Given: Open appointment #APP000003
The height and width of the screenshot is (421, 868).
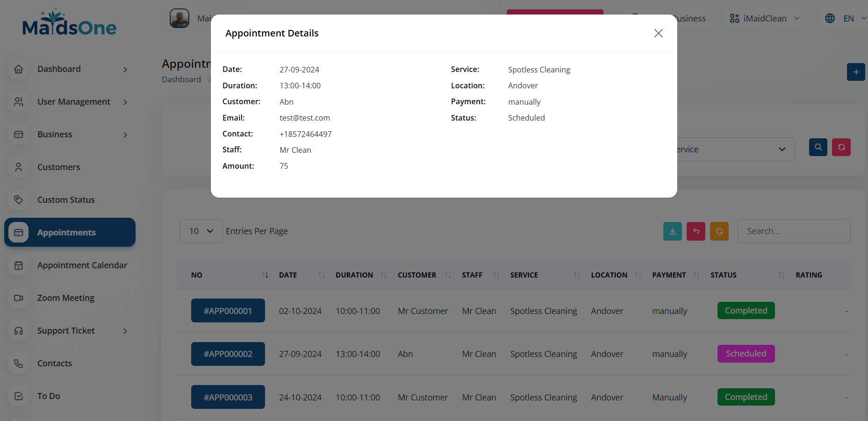Looking at the screenshot, I should tap(228, 397).
